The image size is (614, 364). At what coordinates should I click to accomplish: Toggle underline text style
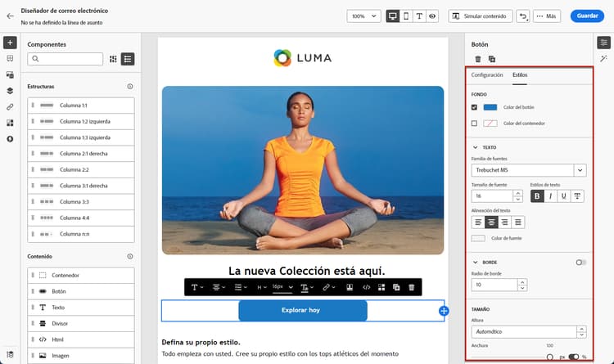point(563,196)
